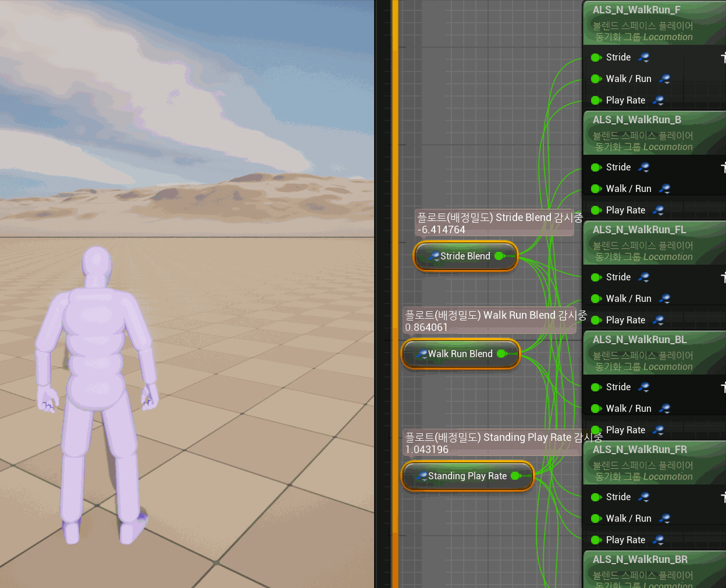Click the output pin of the Stride Blend node
Screen dimensions: 726x588
tap(500, 256)
